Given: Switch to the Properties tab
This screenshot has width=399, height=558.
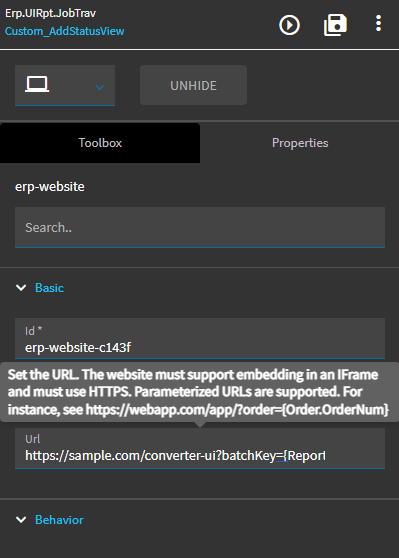Looking at the screenshot, I should pos(300,143).
